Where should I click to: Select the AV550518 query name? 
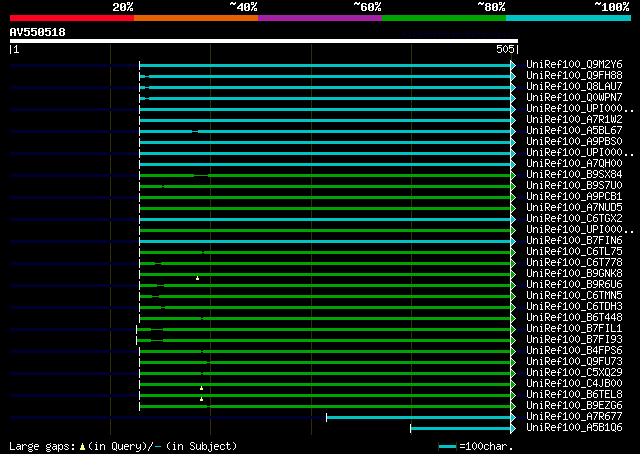click(x=38, y=32)
